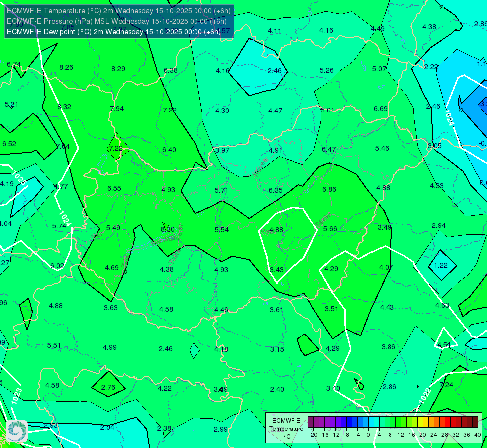Click the 5.26 temperature value
This screenshot has width=487, height=448.
click(327, 70)
